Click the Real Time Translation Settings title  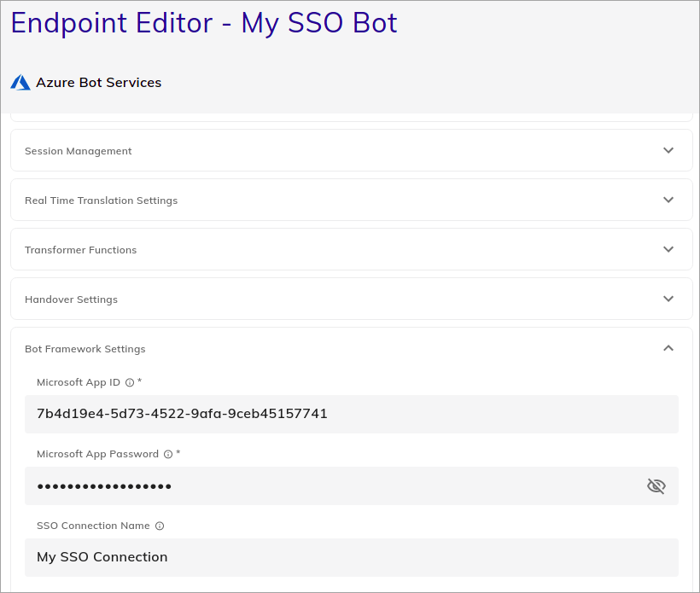point(101,201)
